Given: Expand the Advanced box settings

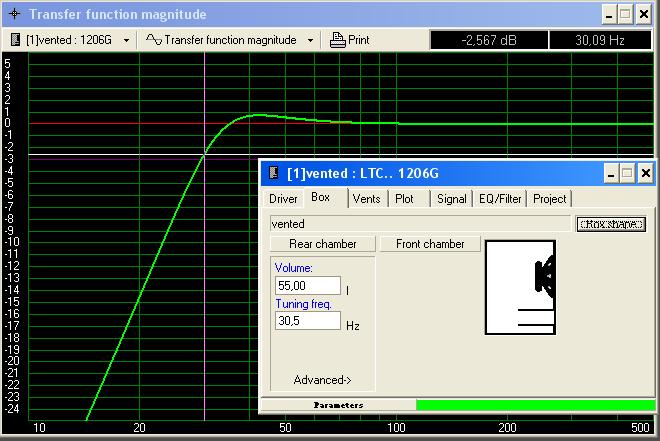Looking at the screenshot, I should [x=322, y=380].
